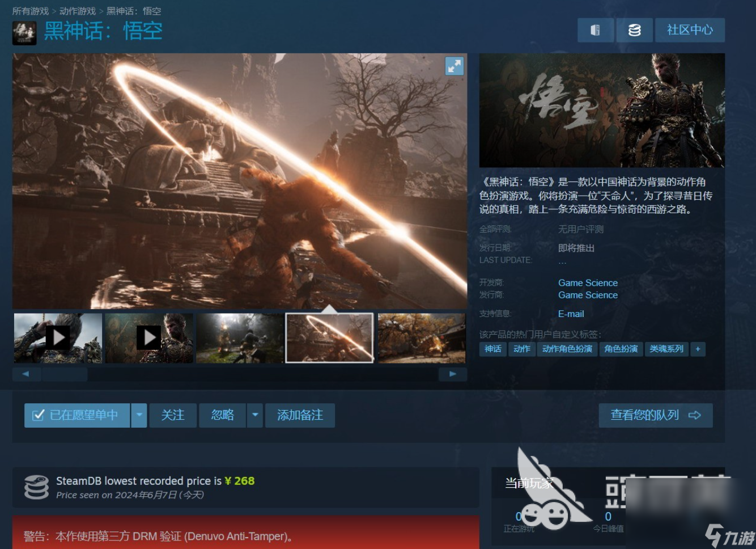Click the 关注 follow button
The width and height of the screenshot is (756, 549).
click(173, 415)
